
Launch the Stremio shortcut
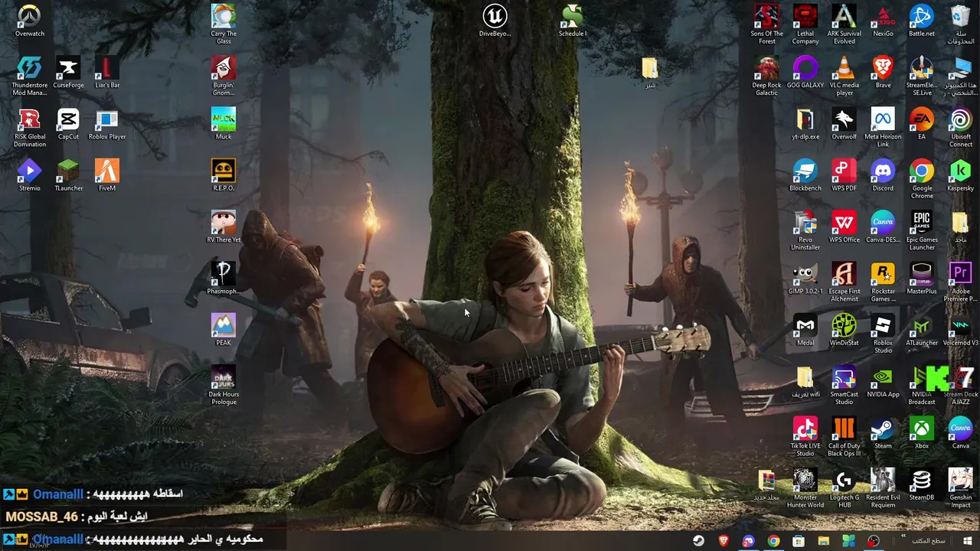(30, 175)
